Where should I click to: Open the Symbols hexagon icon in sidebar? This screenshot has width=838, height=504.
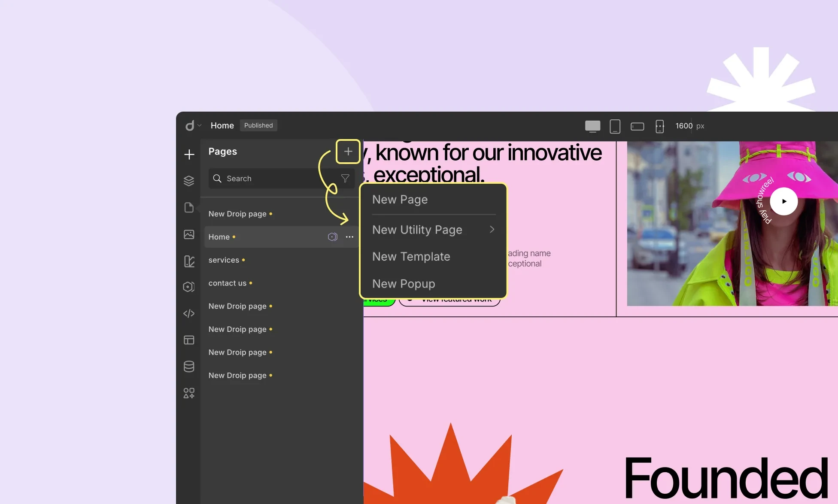pyautogui.click(x=189, y=287)
